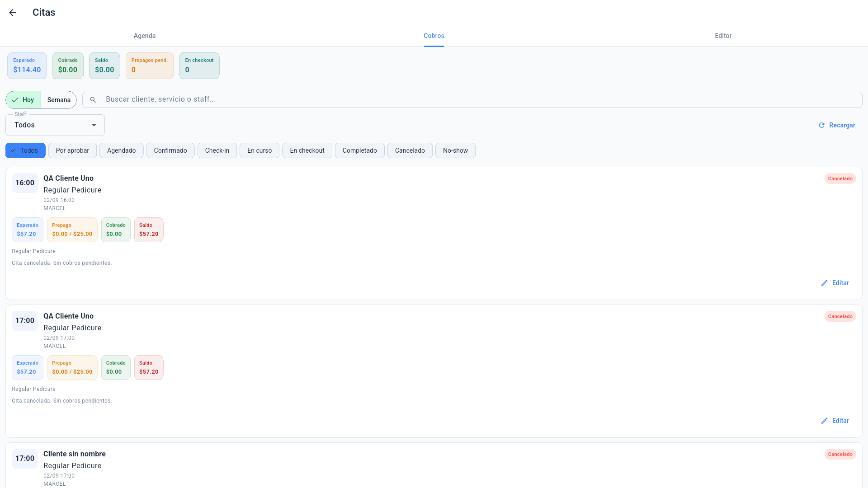868x488 pixels.
Task: Click the Esperado $114.40 summary card
Action: pos(27,66)
